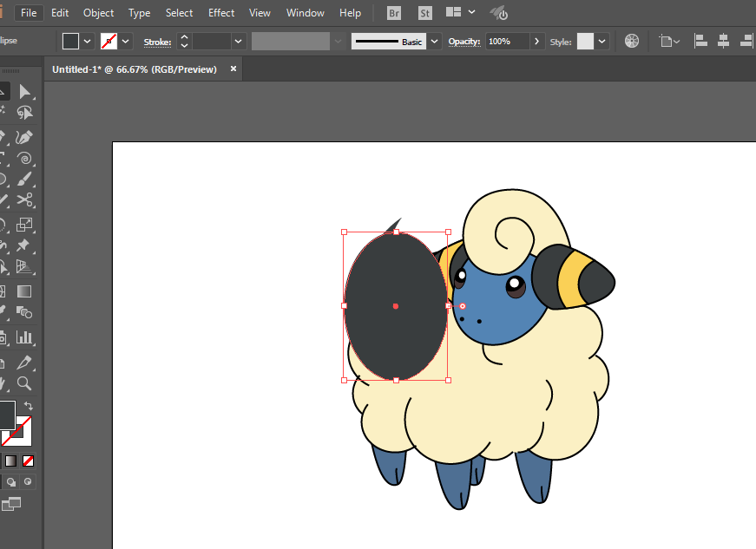The image size is (756, 549).
Task: Select the Paintbrush tool
Action: (24, 180)
